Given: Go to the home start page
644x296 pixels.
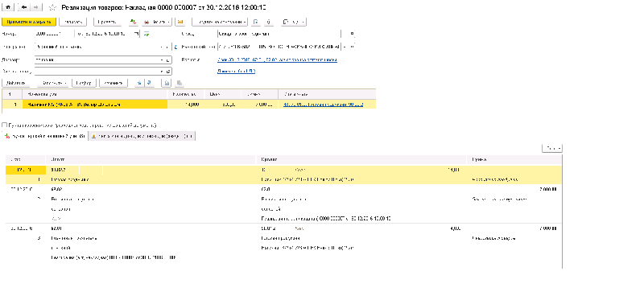Looking at the screenshot, I should pyautogui.click(x=8, y=7).
